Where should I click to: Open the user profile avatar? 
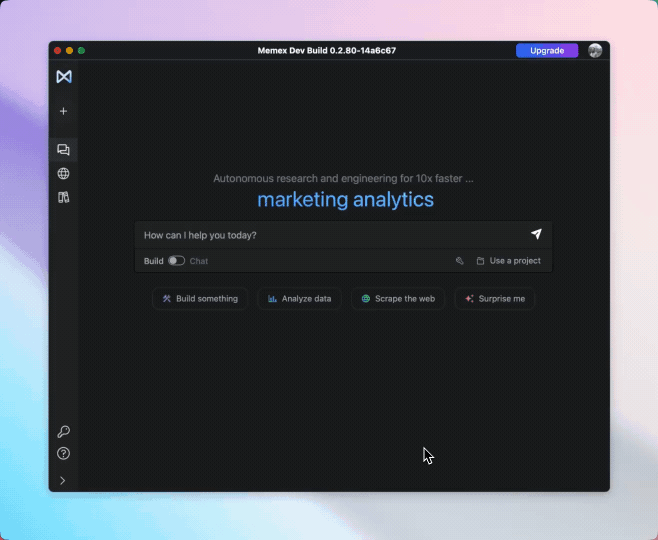pyautogui.click(x=595, y=50)
